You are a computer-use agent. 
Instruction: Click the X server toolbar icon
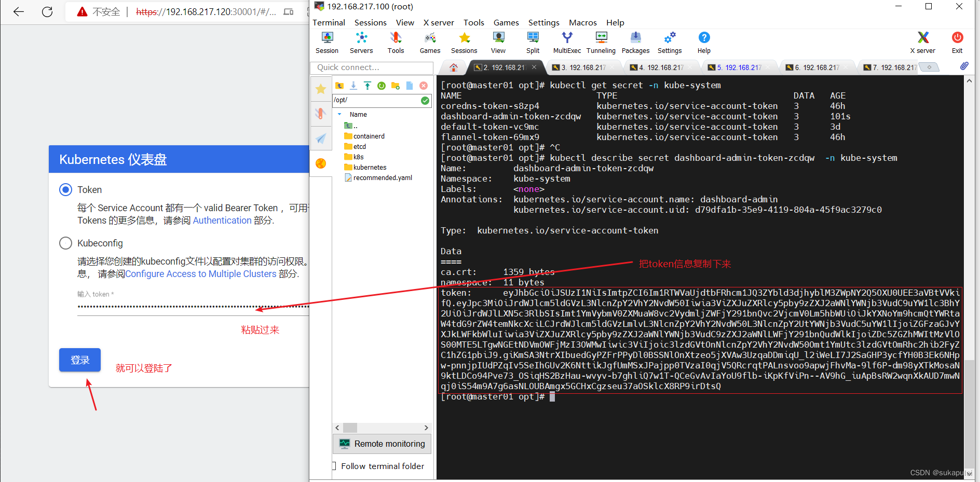tap(922, 43)
